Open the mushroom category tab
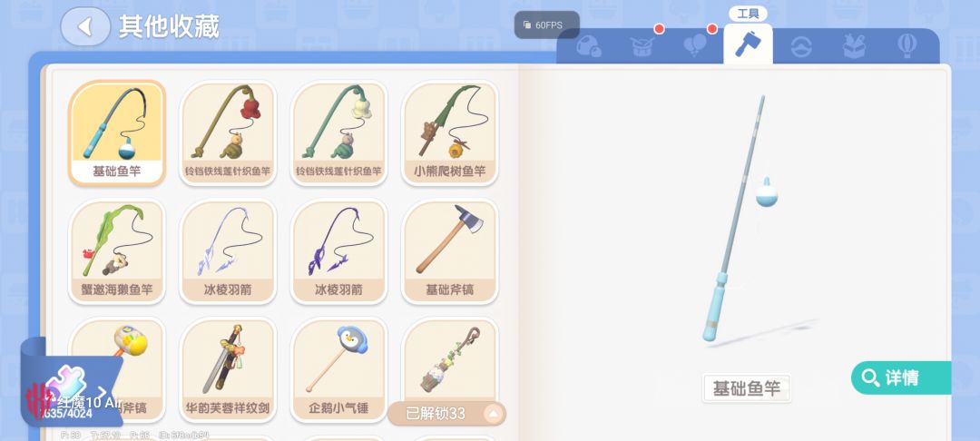 click(x=587, y=46)
